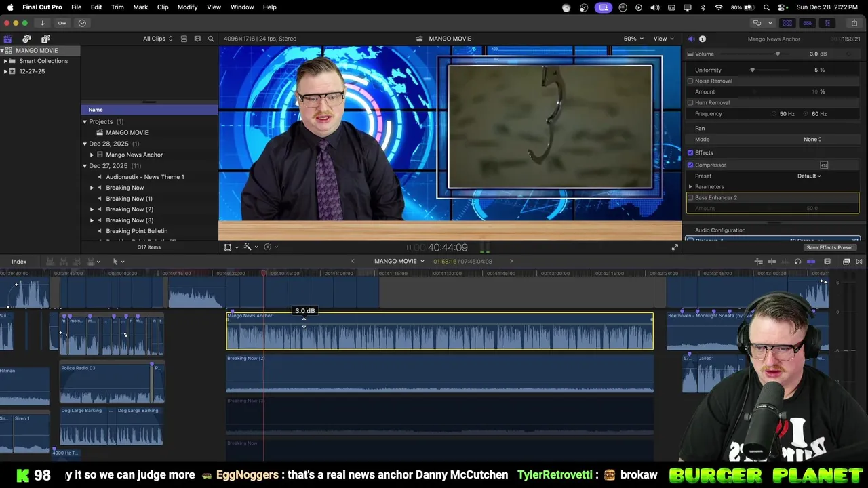Image resolution: width=868 pixels, height=488 pixels.
Task: Click the Background Tasks checkmark icon
Action: pyautogui.click(x=82, y=23)
